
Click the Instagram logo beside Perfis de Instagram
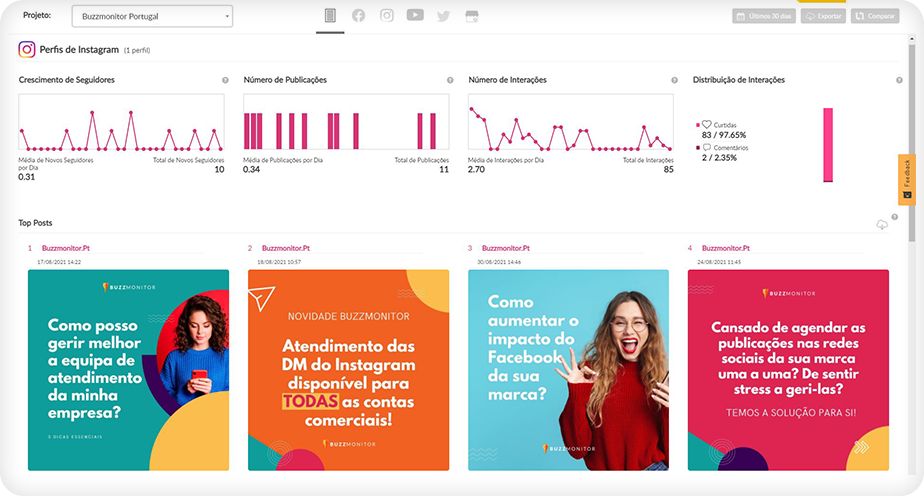click(x=27, y=49)
